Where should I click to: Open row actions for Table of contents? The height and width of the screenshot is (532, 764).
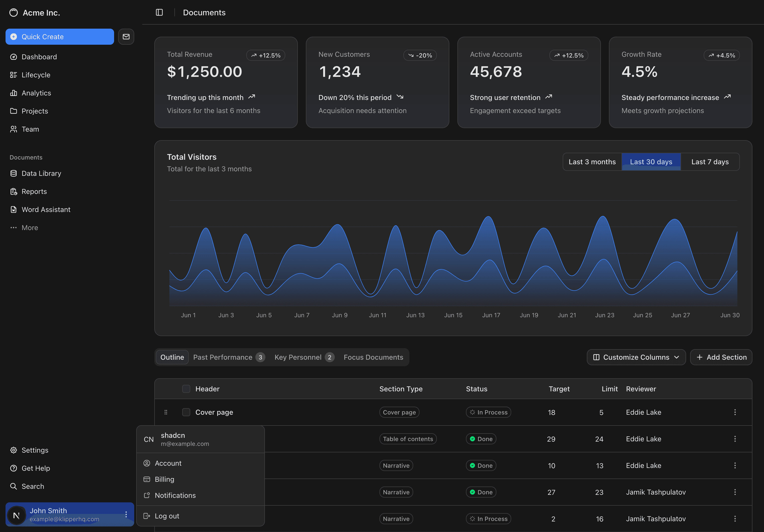click(735, 439)
